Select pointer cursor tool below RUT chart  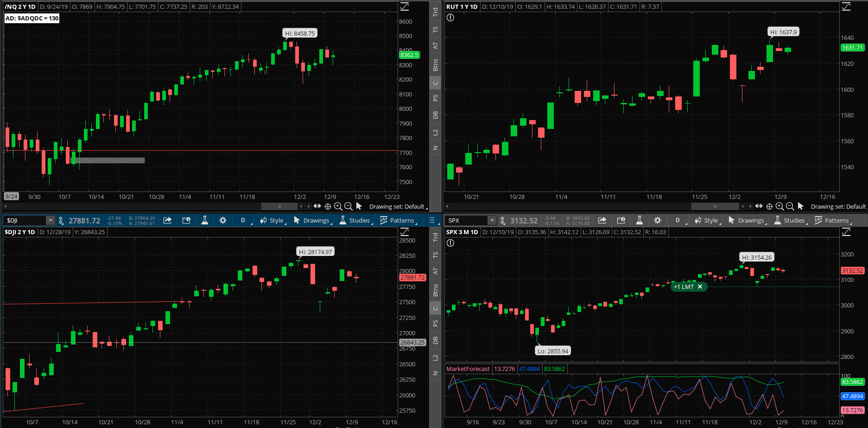801,206
